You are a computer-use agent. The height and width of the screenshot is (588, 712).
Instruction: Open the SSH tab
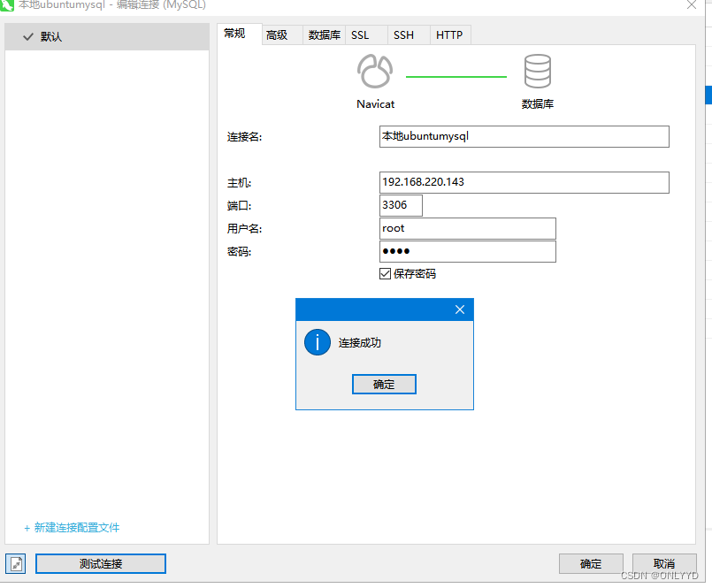click(x=403, y=35)
